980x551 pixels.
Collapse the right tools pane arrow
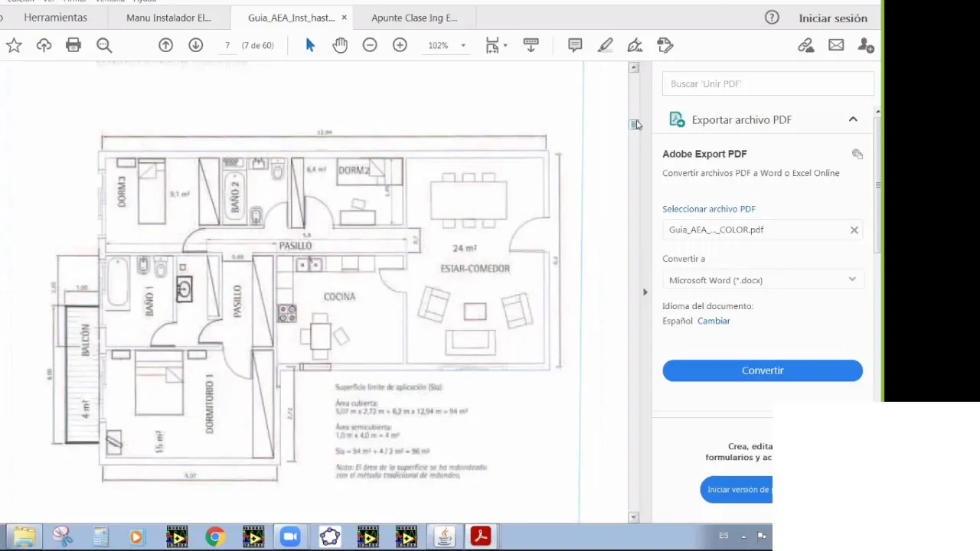coord(645,292)
